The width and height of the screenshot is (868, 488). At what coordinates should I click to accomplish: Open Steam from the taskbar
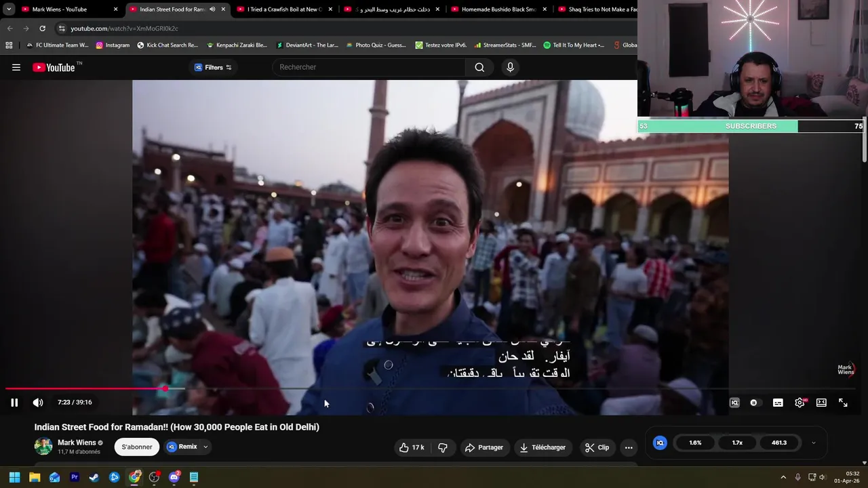[x=94, y=477]
